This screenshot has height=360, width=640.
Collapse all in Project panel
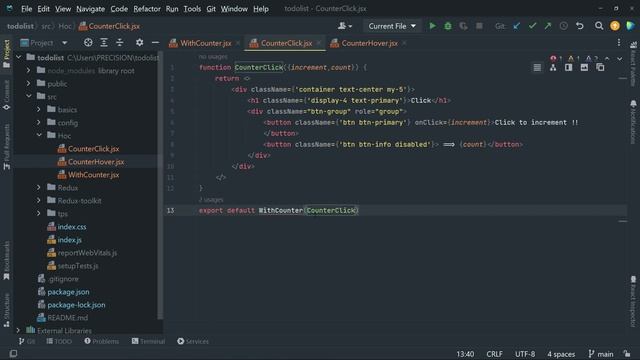coord(120,42)
